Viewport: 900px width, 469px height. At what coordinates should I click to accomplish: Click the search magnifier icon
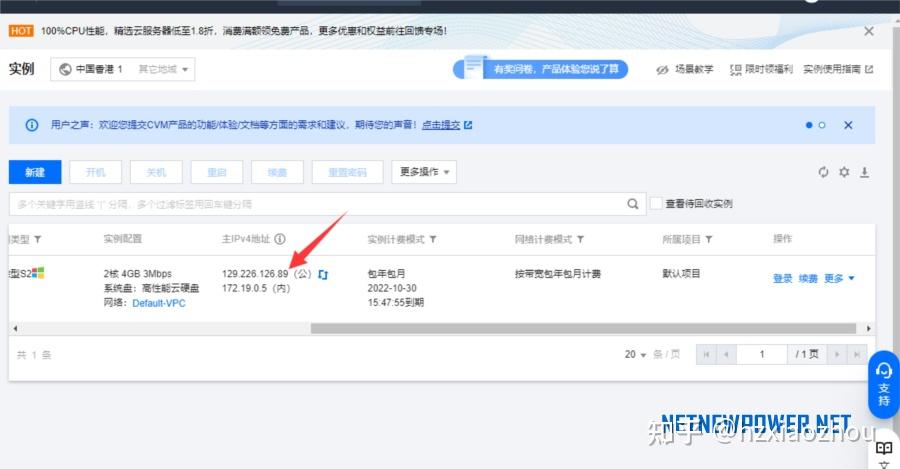click(x=633, y=204)
